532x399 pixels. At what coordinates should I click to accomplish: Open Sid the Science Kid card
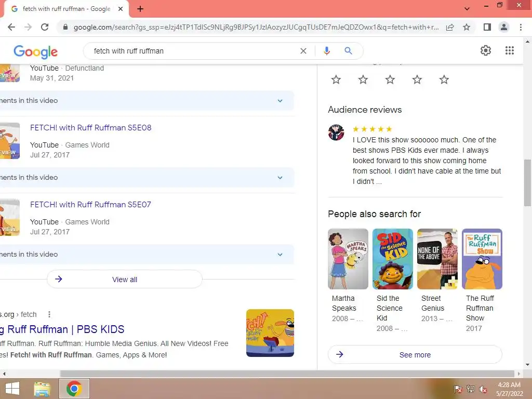pos(393,280)
